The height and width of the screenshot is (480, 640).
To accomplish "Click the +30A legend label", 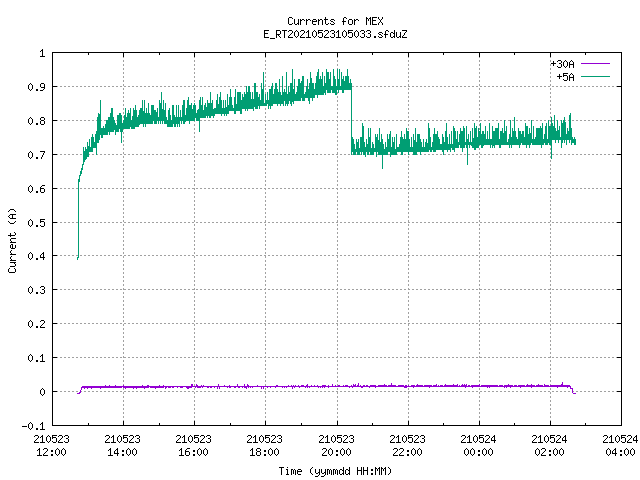I will pyautogui.click(x=562, y=64).
